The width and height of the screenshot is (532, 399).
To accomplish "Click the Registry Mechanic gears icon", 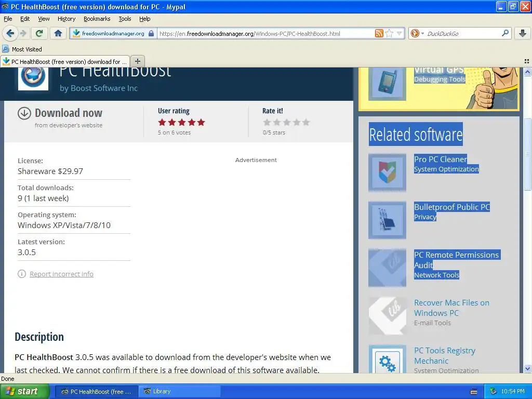I will [x=387, y=360].
